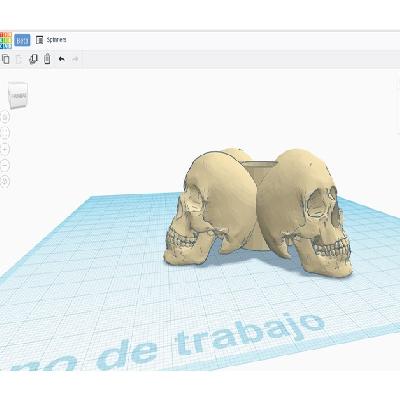The width and height of the screenshot is (400, 400).
Task: Click the design name text field
Action: [x=56, y=40]
